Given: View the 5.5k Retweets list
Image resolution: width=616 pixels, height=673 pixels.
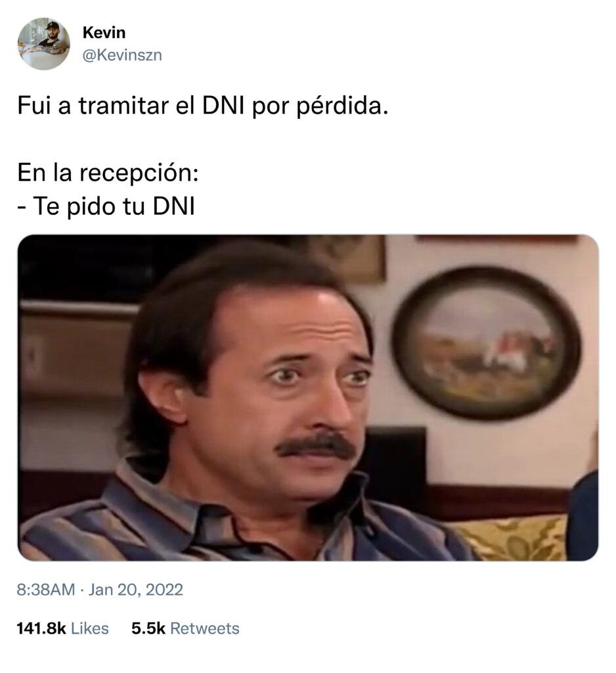Looking at the screenshot, I should [x=185, y=628].
